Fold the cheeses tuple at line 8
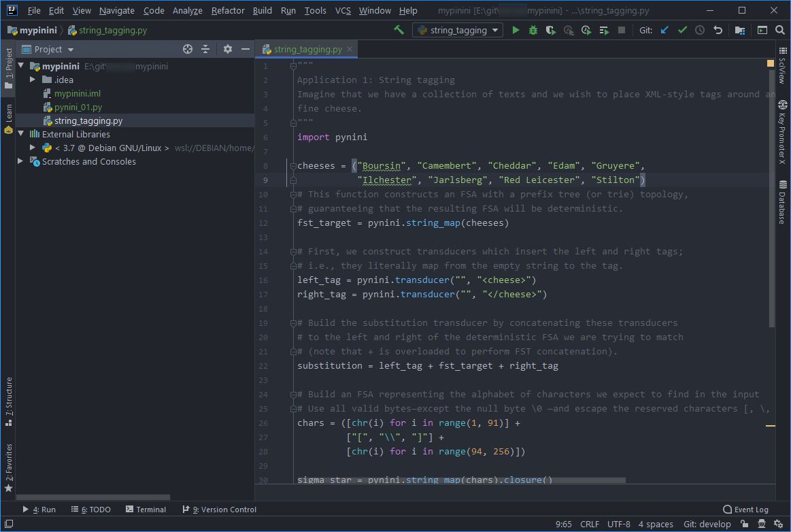This screenshot has height=532, width=791. (293, 165)
